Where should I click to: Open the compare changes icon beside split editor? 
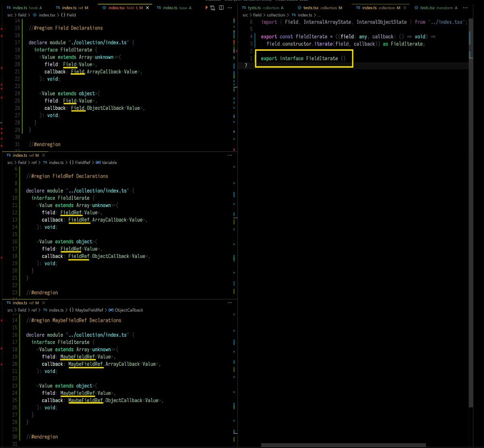pyautogui.click(x=212, y=8)
